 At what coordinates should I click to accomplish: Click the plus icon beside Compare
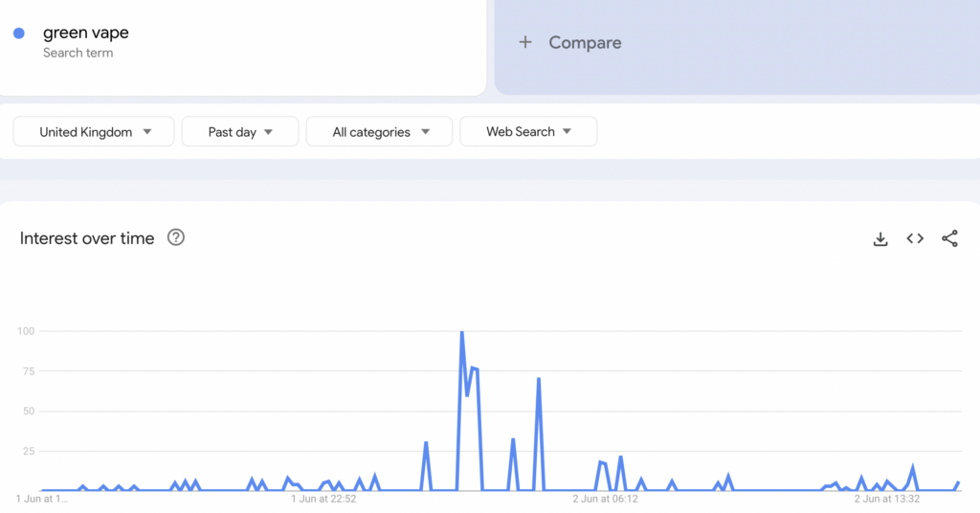[x=525, y=42]
